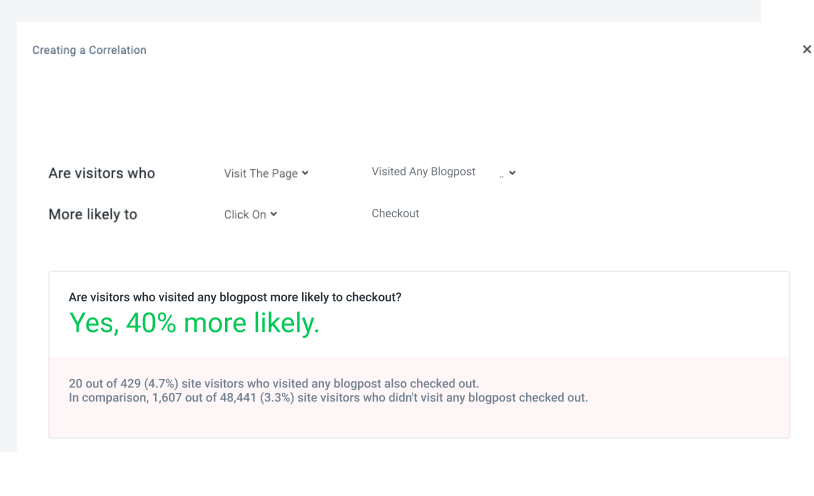Click the Click On text
The width and height of the screenshot is (814, 496).
click(x=244, y=214)
